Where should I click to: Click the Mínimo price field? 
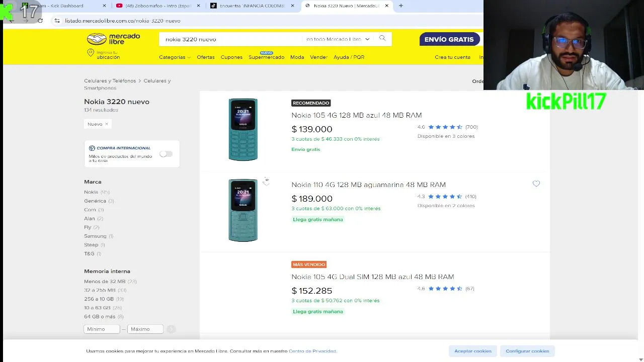click(102, 329)
